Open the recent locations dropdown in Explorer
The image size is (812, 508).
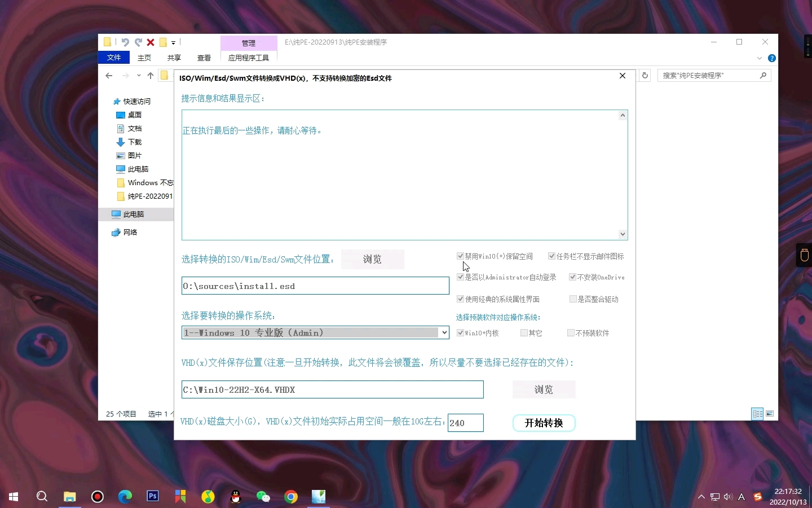point(139,76)
